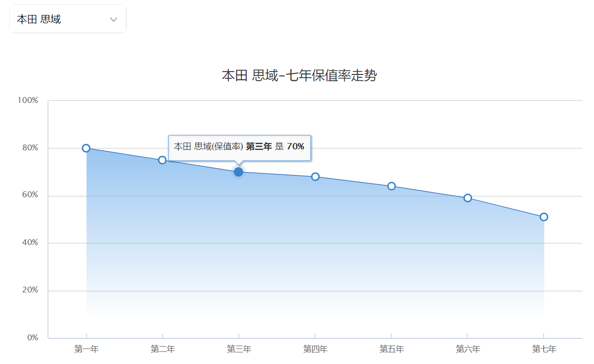Click the 第一年 x-axis label
Viewport: 594px width, 364px height.
click(87, 349)
